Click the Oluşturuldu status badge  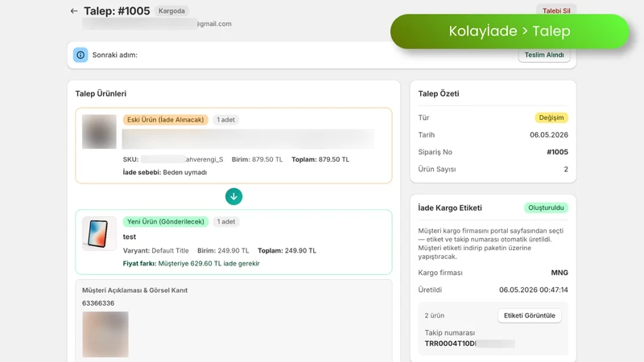point(546,208)
